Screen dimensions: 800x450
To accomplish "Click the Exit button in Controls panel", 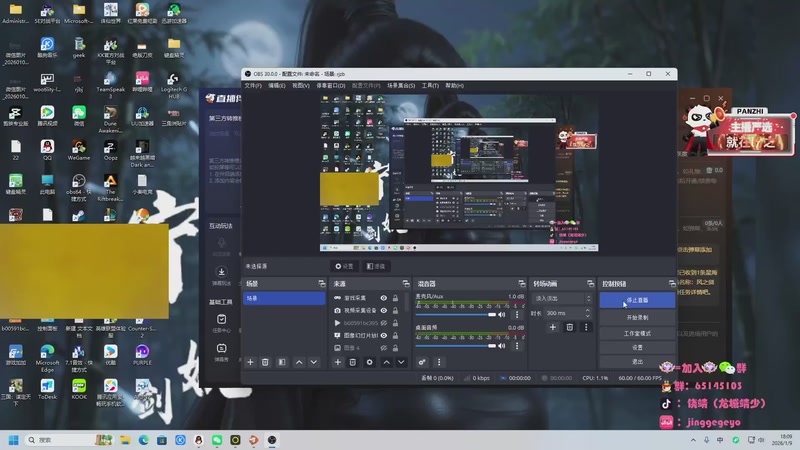I will pyautogui.click(x=637, y=362).
